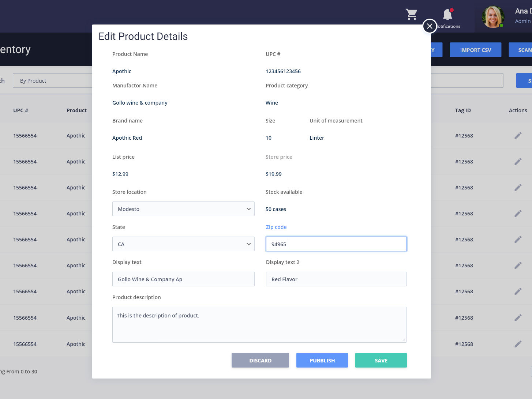Click the edit pencil on the last product row
The image size is (532, 399).
518,344
